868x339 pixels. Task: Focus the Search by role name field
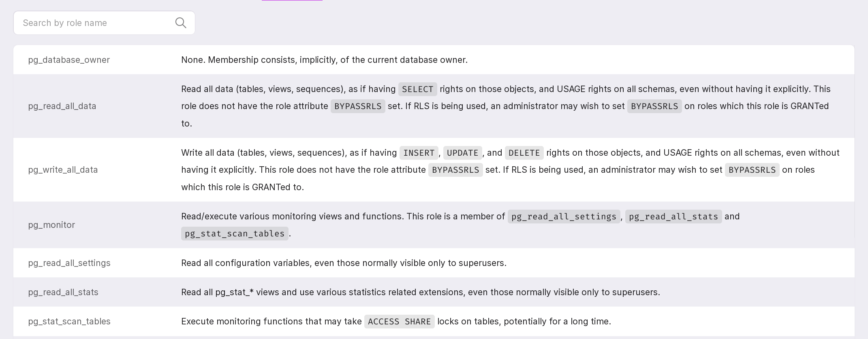[93, 23]
